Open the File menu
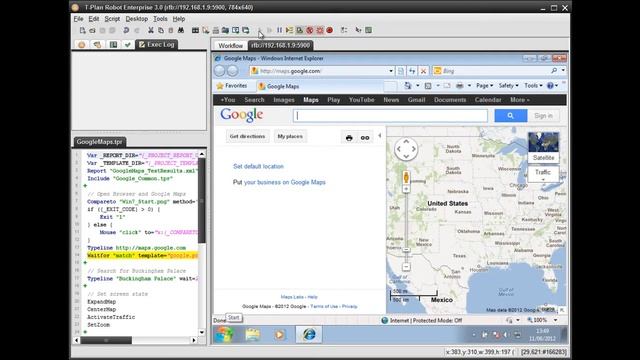 coord(78,19)
